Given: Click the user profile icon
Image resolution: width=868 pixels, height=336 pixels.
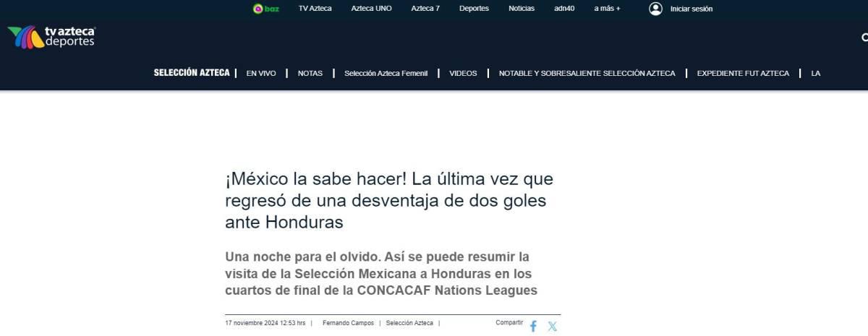Looking at the screenshot, I should tap(655, 9).
